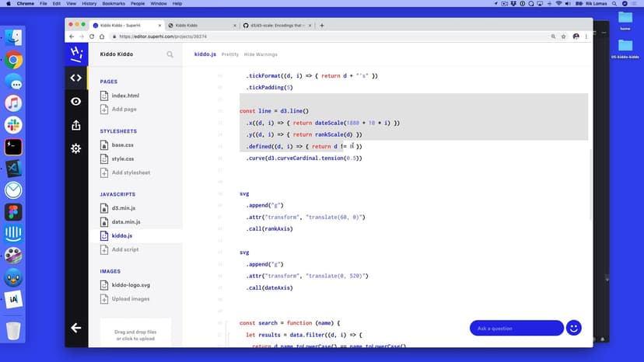Screen dimensions: 644x362
Task: Click the share/export icon in sidebar
Action: point(75,125)
